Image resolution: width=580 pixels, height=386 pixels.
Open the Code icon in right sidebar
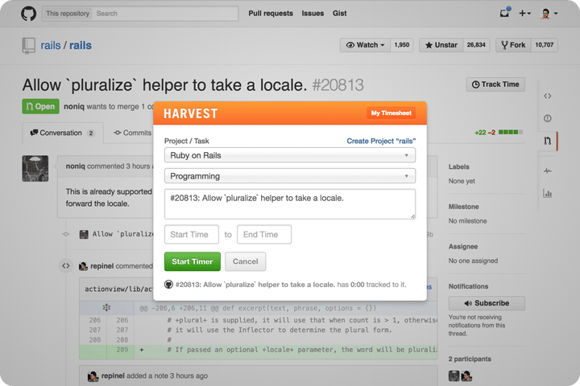pyautogui.click(x=547, y=96)
